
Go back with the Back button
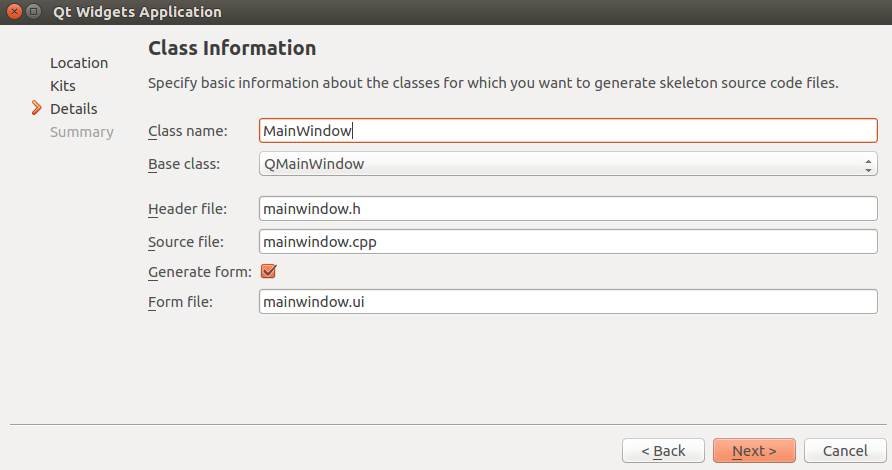pos(663,451)
